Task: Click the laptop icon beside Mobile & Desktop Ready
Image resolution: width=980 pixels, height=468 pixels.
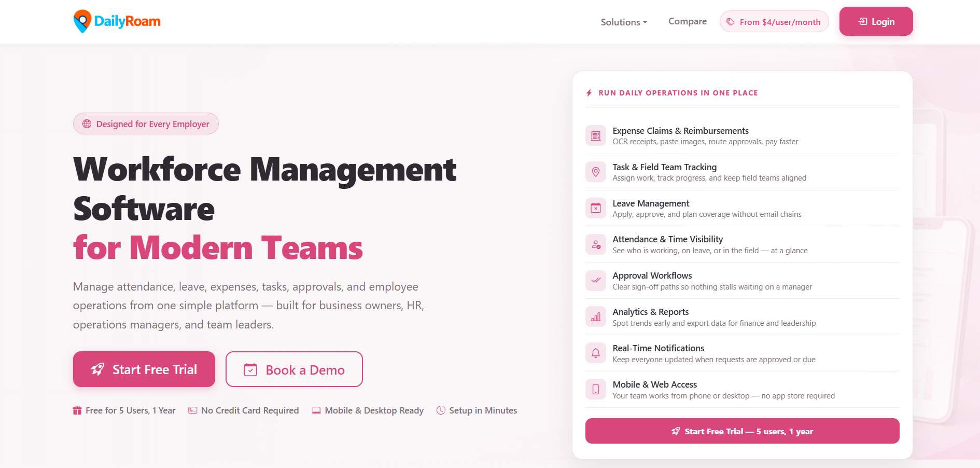Action: point(316,410)
